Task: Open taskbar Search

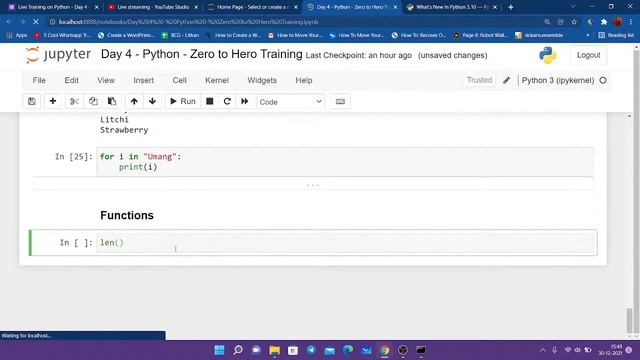Action: click(x=238, y=350)
